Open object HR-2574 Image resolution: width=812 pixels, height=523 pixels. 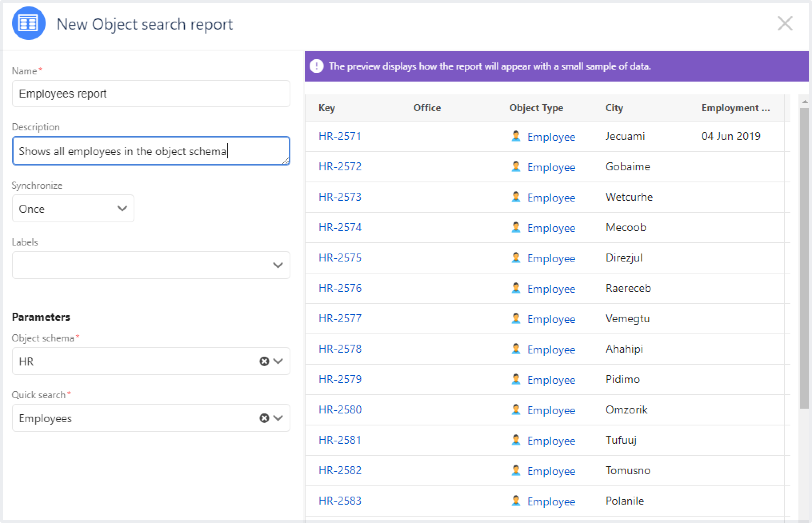340,228
